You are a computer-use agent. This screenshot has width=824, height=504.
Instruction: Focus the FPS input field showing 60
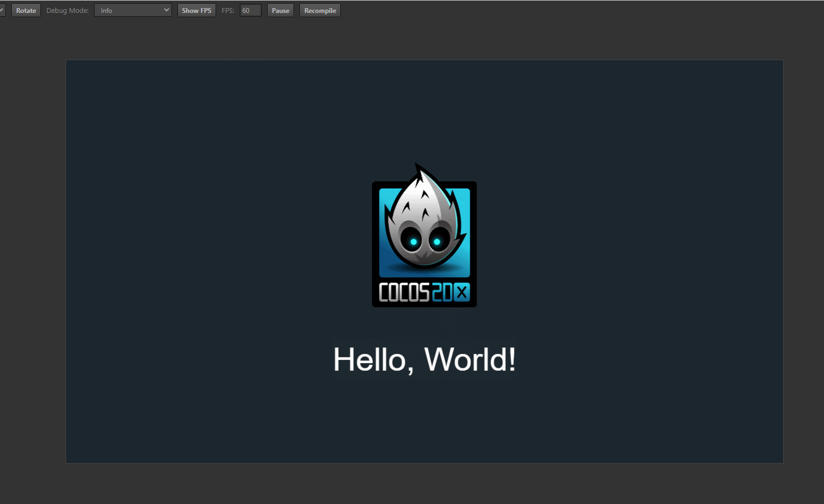coord(250,10)
